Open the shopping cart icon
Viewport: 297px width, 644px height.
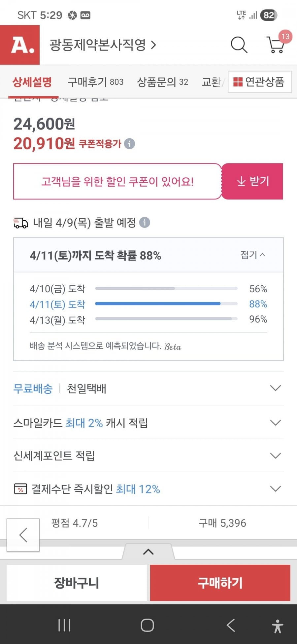(x=276, y=45)
